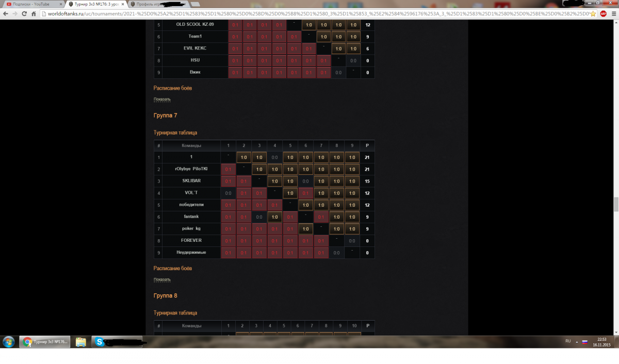
Task: Click team HSU
Action: click(195, 60)
